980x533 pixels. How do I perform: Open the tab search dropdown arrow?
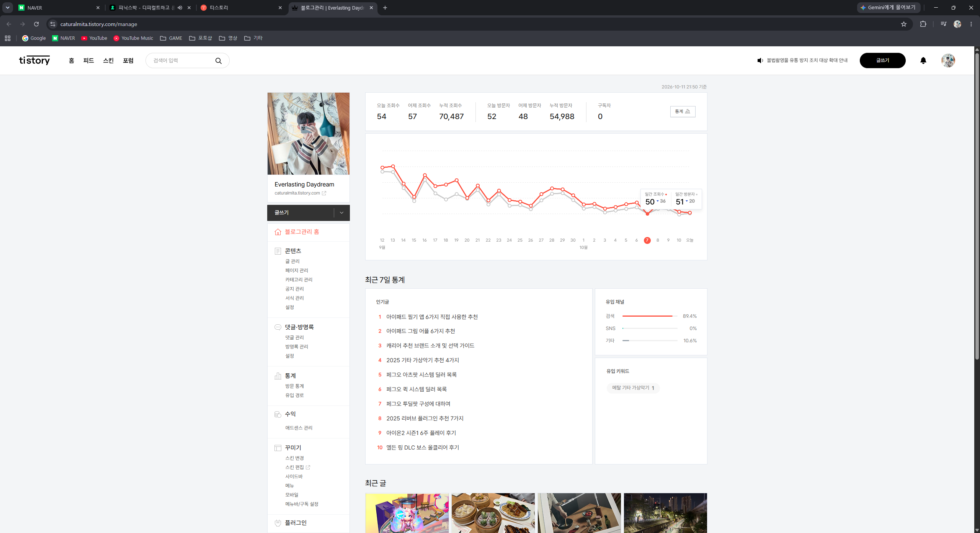[x=8, y=8]
